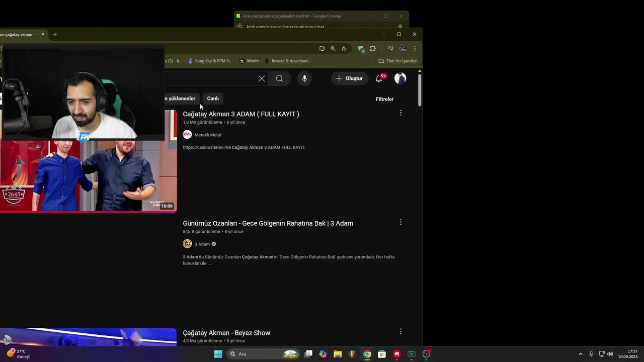644x362 pixels.
Task: Visit the Meraklı Melat channel name
Action: point(208,135)
